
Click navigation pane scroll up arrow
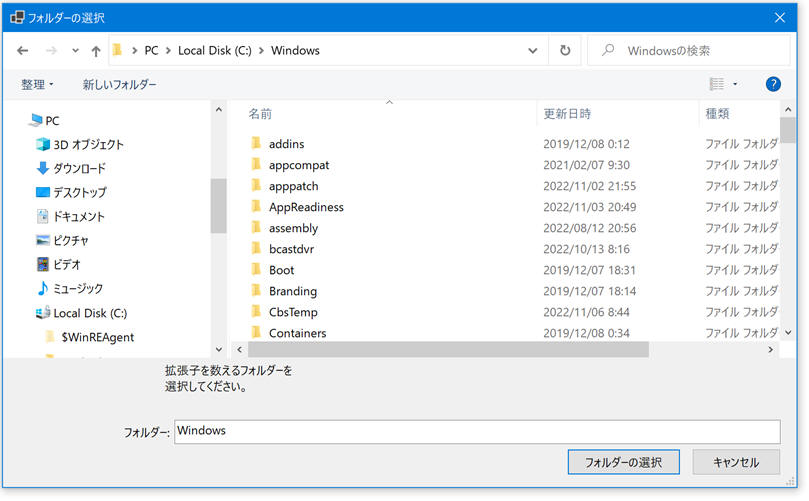pyautogui.click(x=219, y=110)
